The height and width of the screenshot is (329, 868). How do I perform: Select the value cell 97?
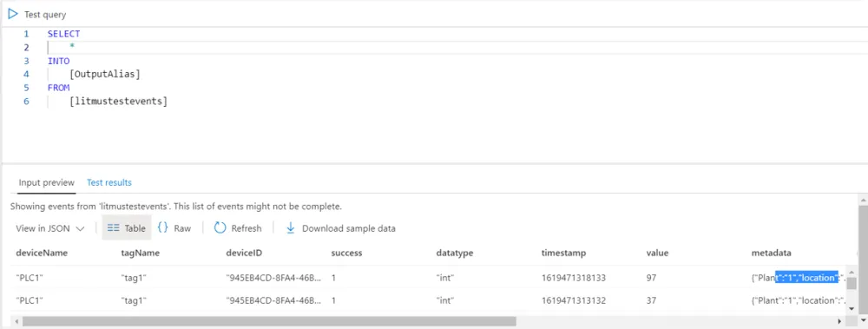click(x=651, y=278)
